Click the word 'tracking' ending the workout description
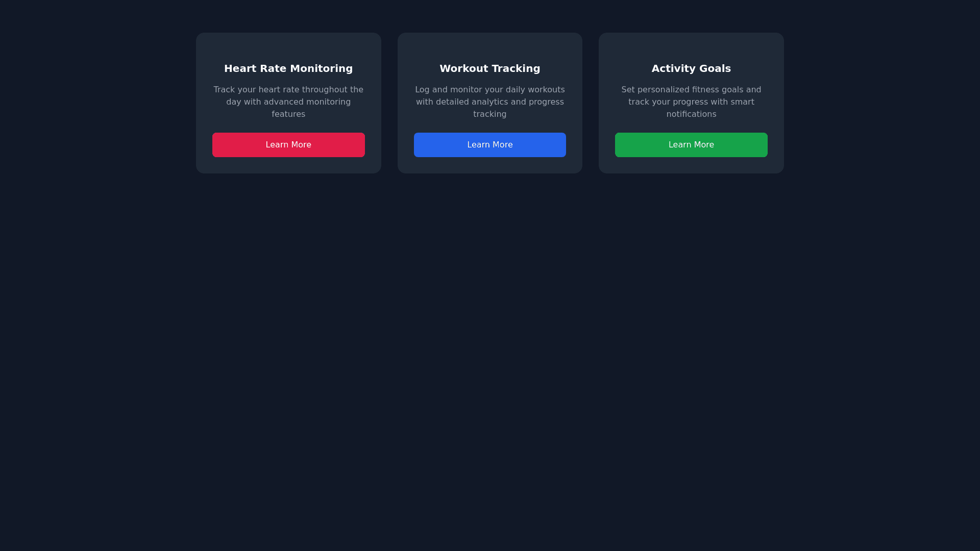Viewport: 980px width, 551px height. pyautogui.click(x=489, y=114)
